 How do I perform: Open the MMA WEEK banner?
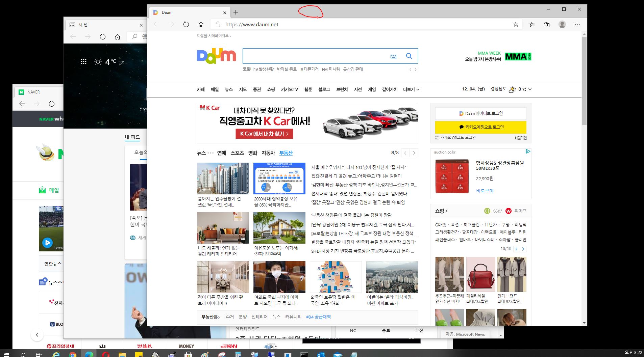(x=498, y=56)
